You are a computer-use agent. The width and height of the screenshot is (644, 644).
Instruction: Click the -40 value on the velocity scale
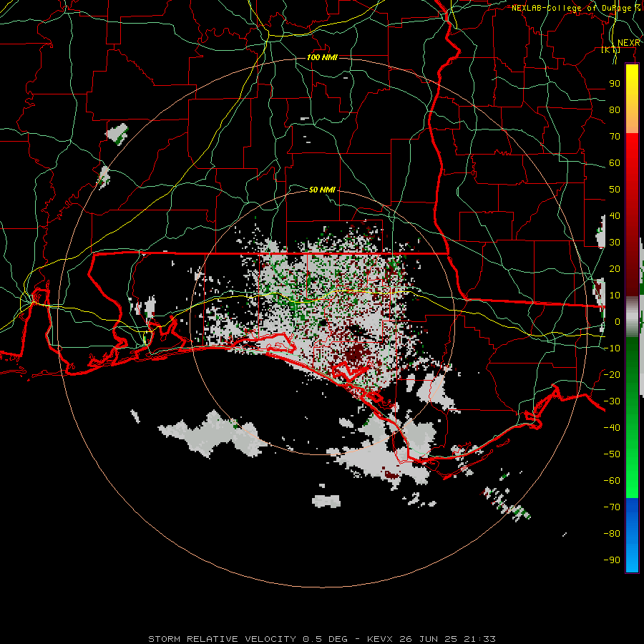pyautogui.click(x=612, y=428)
